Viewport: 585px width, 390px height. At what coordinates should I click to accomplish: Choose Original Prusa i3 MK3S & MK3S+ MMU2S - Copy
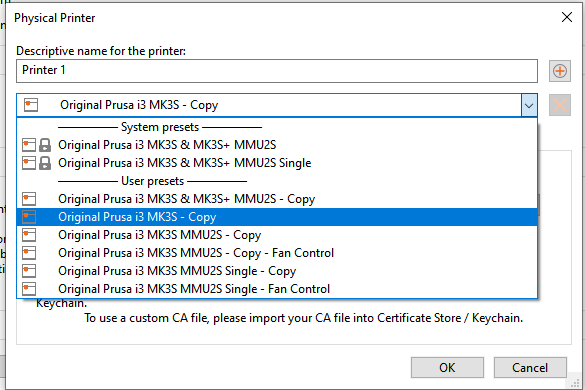tap(277, 199)
